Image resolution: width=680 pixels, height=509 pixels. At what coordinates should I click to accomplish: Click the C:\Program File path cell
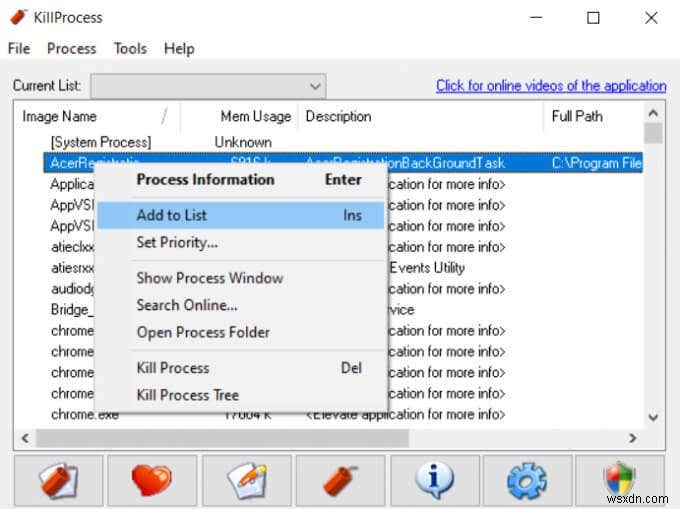[x=597, y=163]
